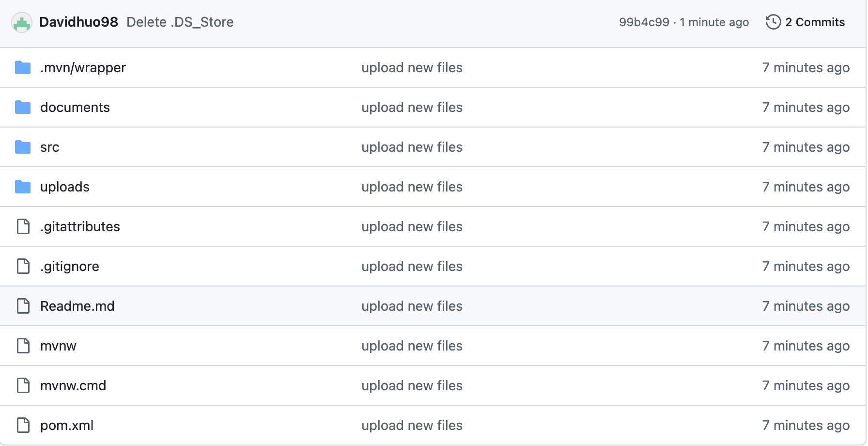868x446 pixels.
Task: Click the .gitattributes file icon
Action: 23,227
